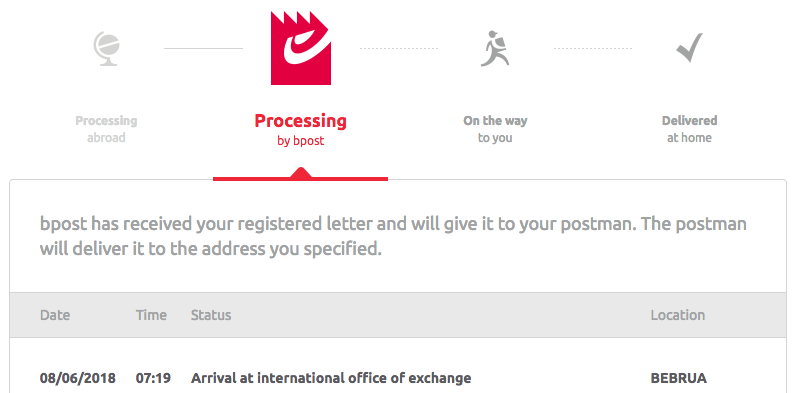Click the 08/06/2018 date entry
The image size is (794, 393).
pyautogui.click(x=78, y=378)
